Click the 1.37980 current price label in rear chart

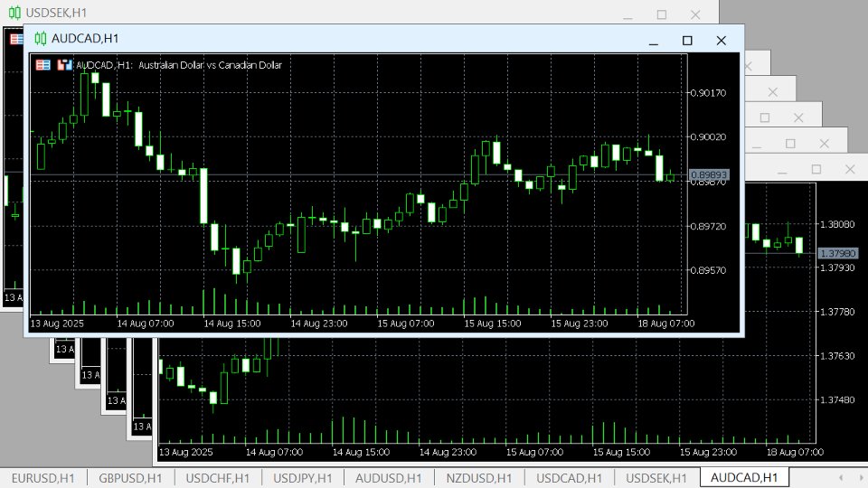pyautogui.click(x=837, y=253)
